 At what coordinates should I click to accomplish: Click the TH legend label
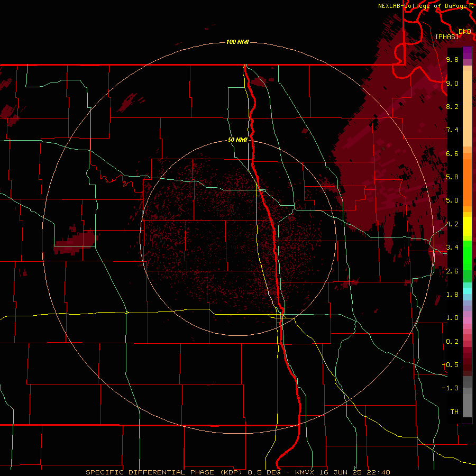tap(454, 412)
